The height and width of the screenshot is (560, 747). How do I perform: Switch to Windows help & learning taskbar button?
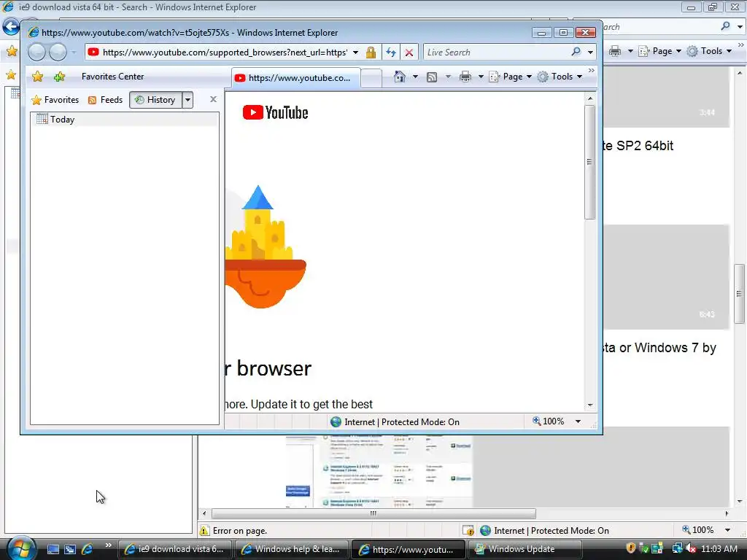tap(291, 549)
